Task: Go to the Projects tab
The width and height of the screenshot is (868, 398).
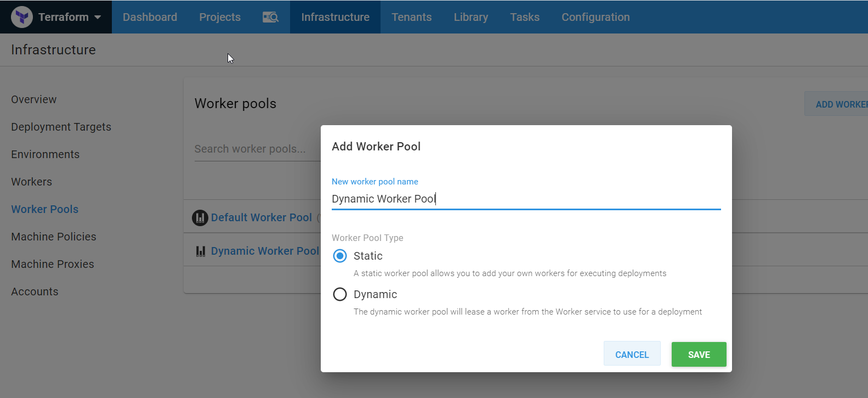Action: point(220,17)
